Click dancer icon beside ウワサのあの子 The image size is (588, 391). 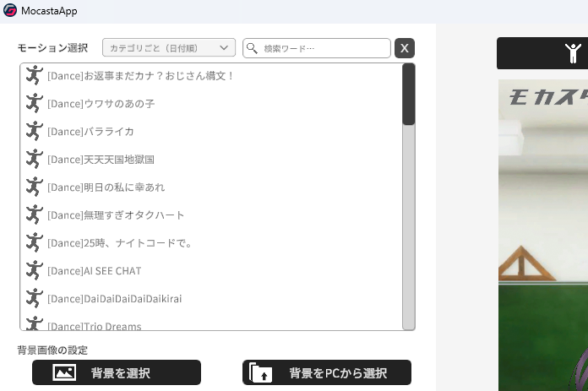(34, 103)
